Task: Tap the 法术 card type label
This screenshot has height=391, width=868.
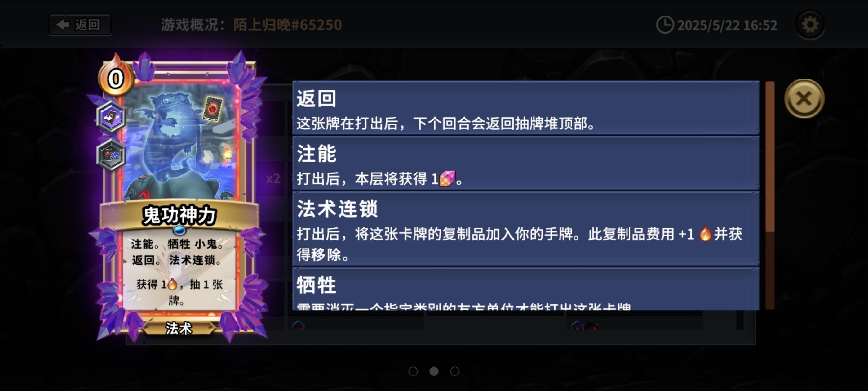Action: [x=179, y=328]
